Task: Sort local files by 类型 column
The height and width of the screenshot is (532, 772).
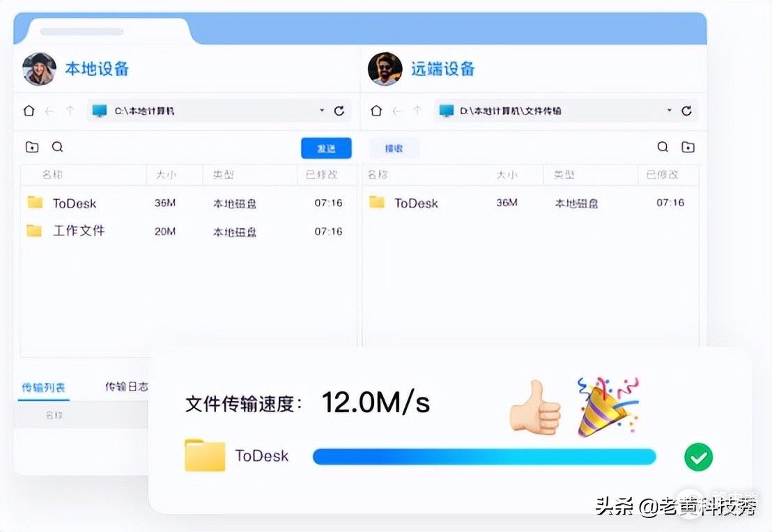Action: [x=224, y=175]
